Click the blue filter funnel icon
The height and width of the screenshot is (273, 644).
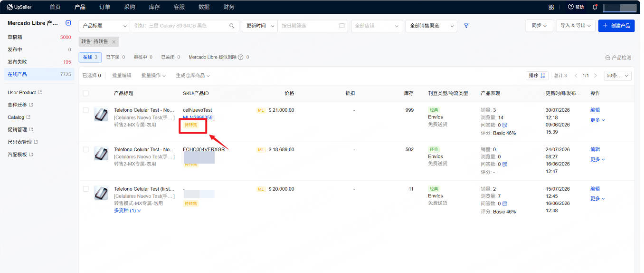tap(466, 26)
